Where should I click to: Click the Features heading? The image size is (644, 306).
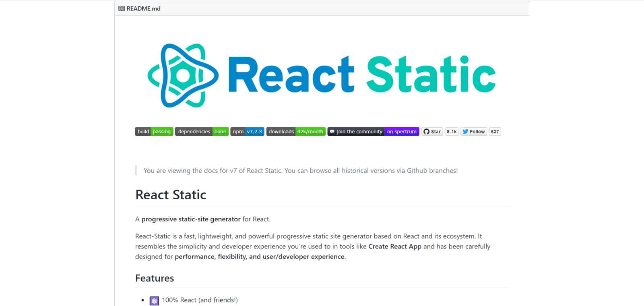[x=155, y=278]
